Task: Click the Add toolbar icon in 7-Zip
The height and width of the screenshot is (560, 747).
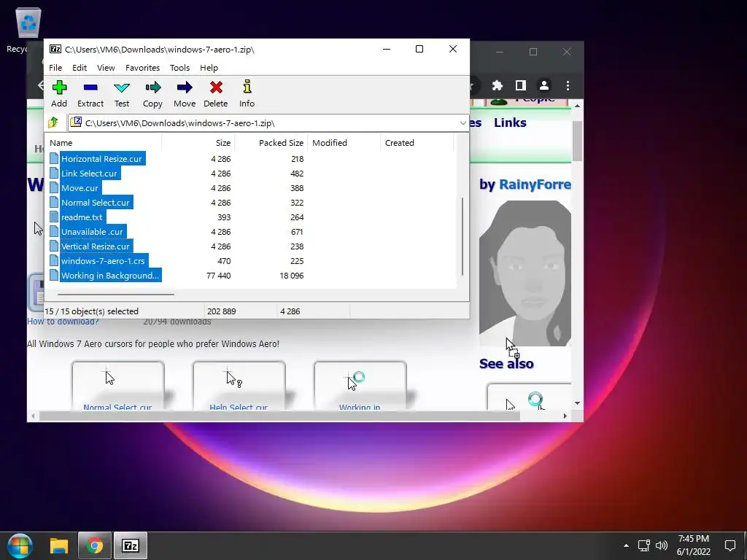Action: 59,87
